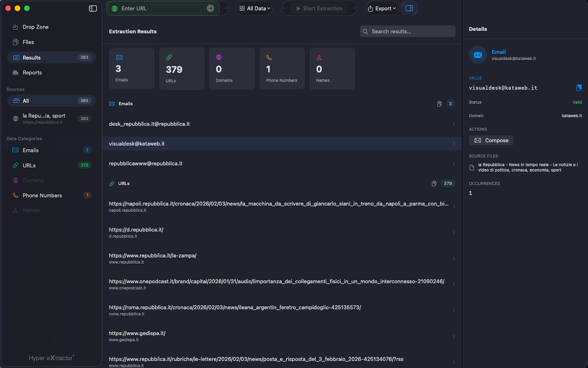Copy all URLs with clipboard icon

click(x=434, y=184)
